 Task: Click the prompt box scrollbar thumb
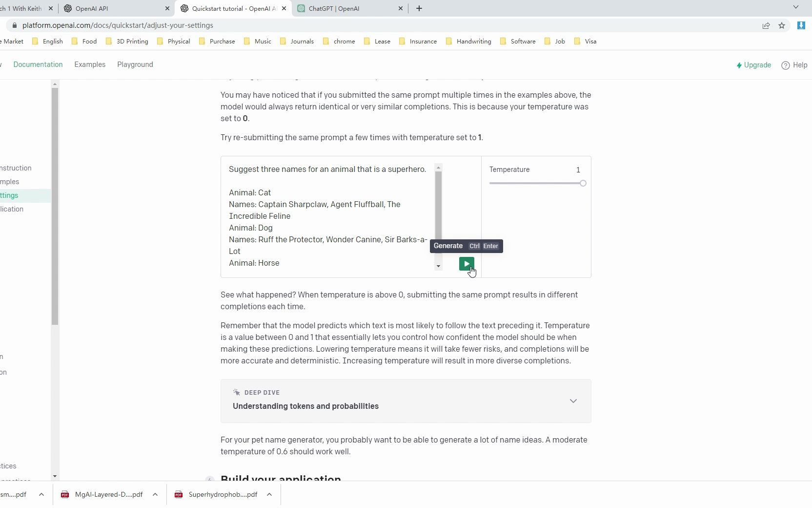point(438,205)
